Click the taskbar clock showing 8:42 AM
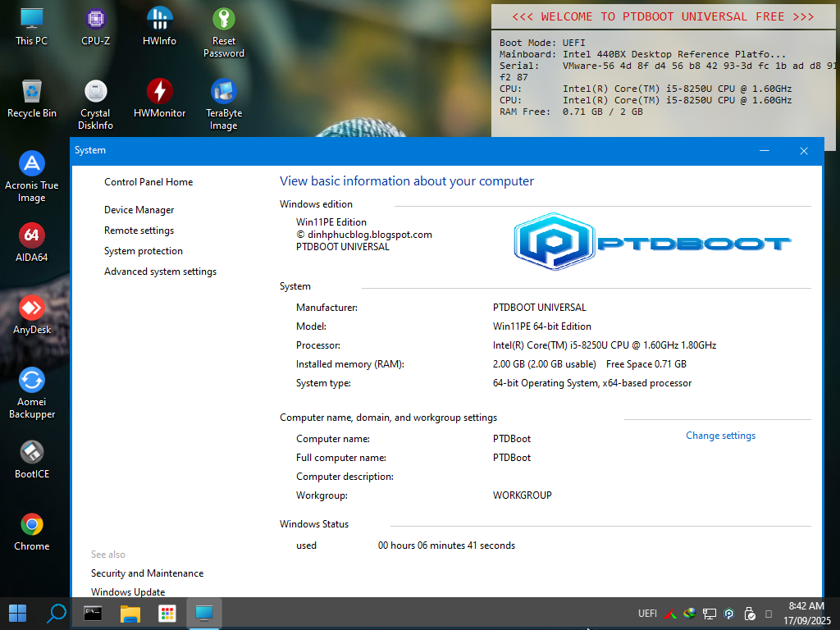Screen dimensions: 840x630 pyautogui.click(x=806, y=613)
